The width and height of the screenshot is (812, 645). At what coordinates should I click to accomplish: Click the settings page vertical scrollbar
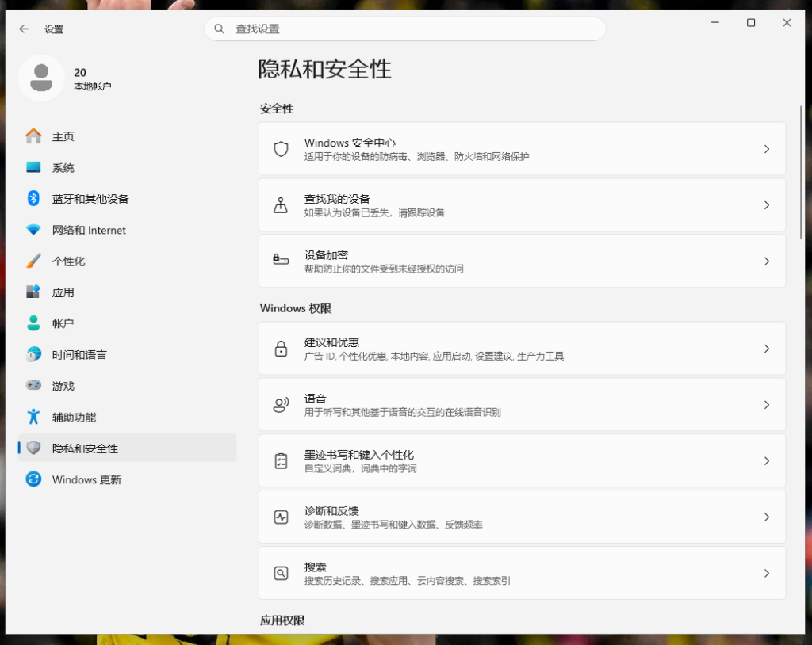coord(801,172)
